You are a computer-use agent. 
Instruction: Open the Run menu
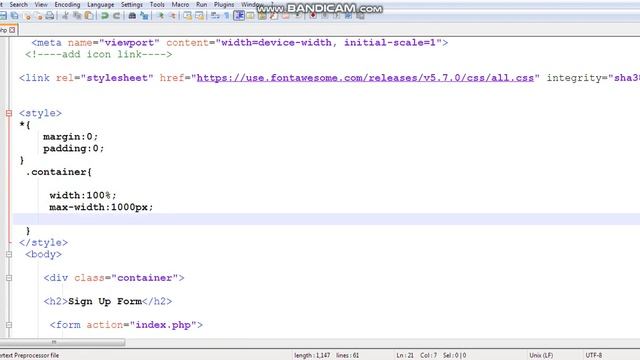[x=201, y=4]
